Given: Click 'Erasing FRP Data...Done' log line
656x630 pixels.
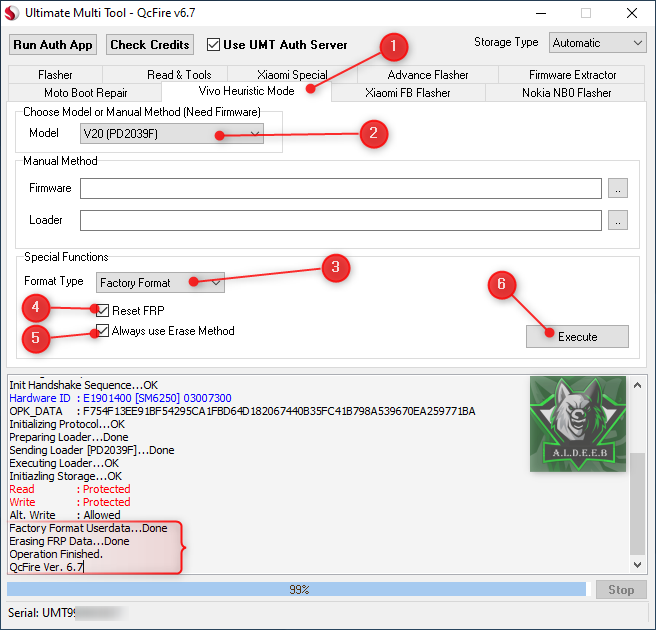Looking at the screenshot, I should 69,541.
